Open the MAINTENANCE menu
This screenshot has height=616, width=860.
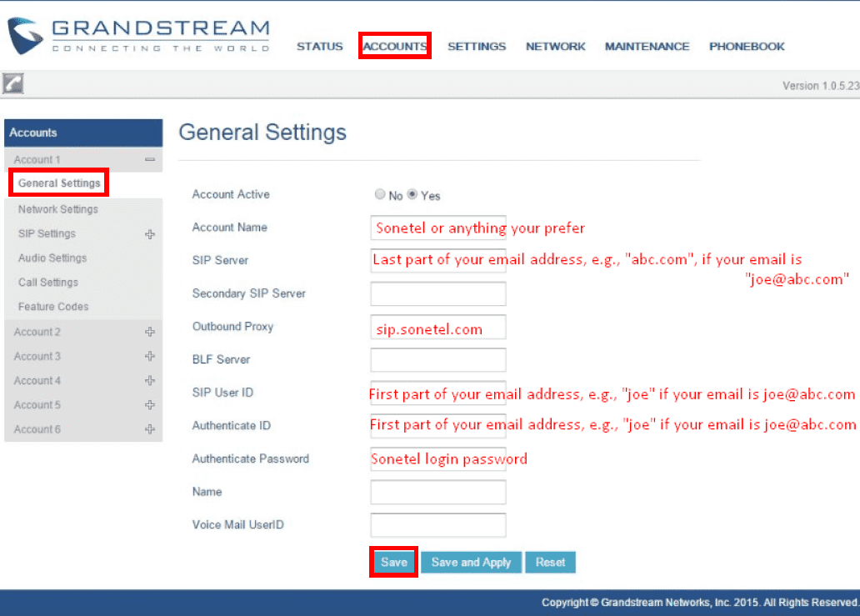[x=647, y=47]
